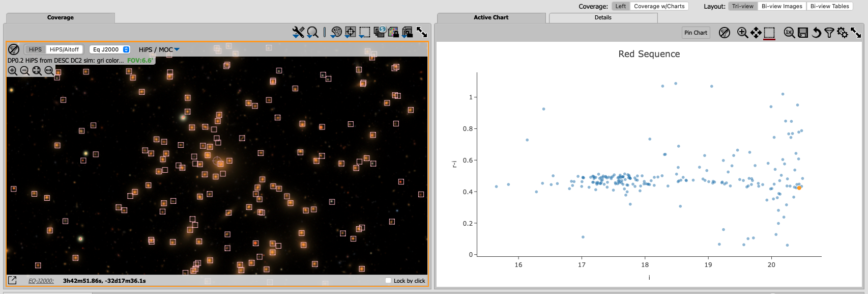Screen dimensions: 868x294
Task: Activate the chart pan arrows tool
Action: coord(756,33)
